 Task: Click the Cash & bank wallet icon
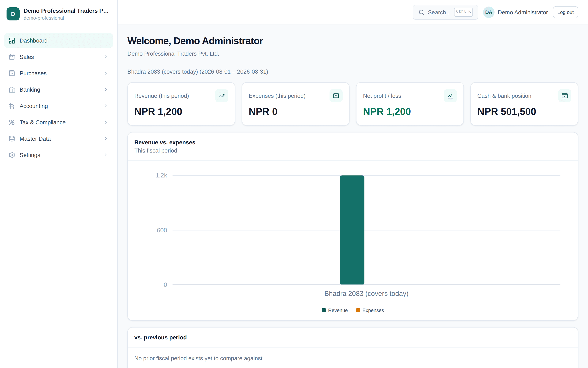coord(565,96)
